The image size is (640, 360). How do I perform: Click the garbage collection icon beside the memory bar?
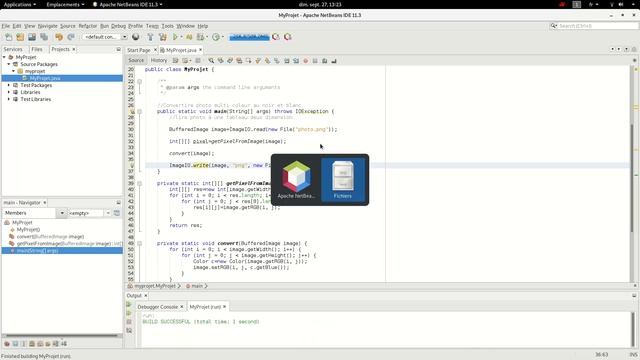276,37
